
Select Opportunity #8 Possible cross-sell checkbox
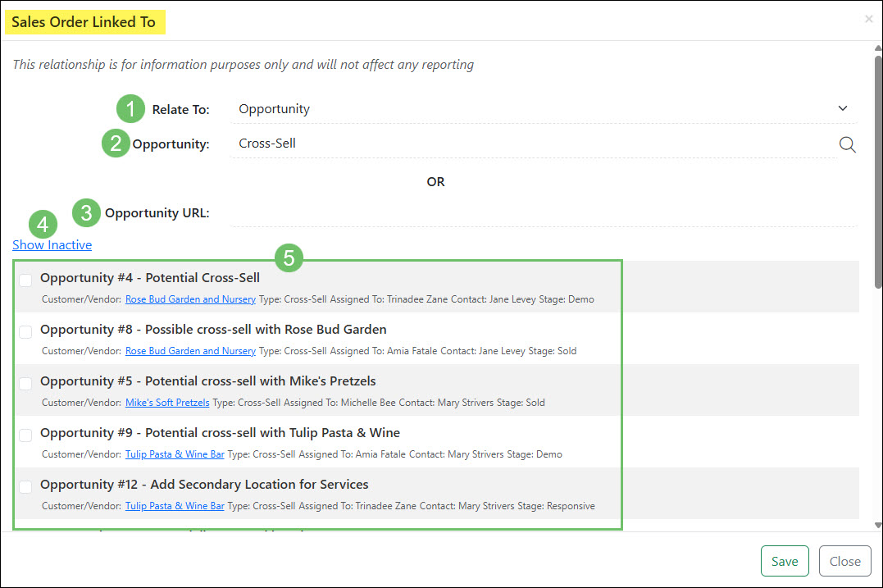pos(25,331)
